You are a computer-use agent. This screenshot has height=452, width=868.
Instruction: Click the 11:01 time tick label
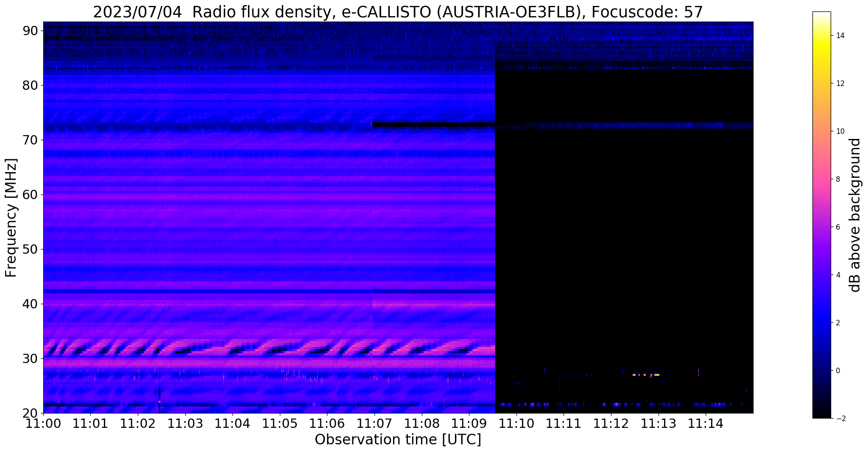pyautogui.click(x=91, y=423)
